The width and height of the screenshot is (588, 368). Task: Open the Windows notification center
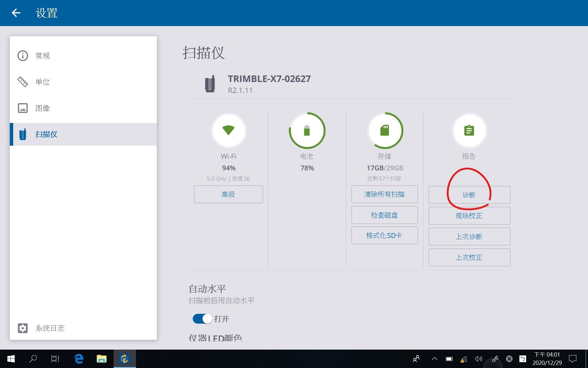click(x=573, y=359)
